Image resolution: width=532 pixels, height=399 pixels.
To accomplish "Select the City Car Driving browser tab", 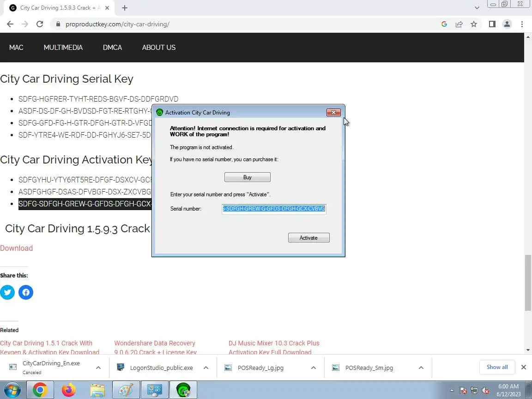I will click(60, 8).
